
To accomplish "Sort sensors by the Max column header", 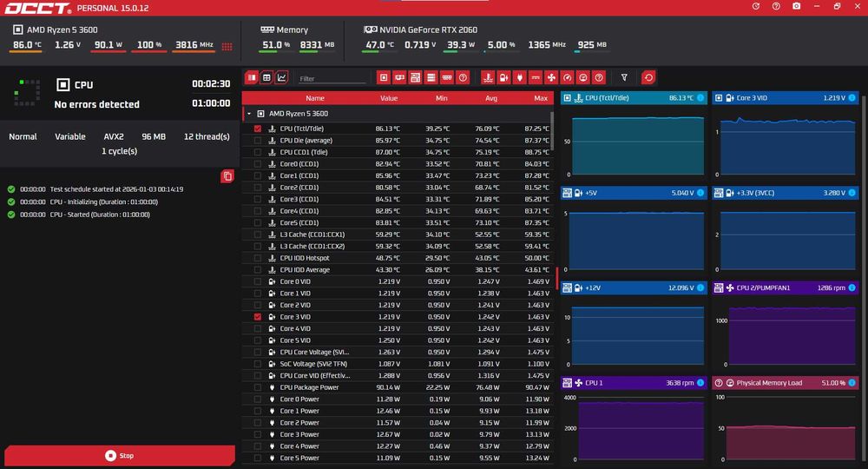I will coord(541,98).
